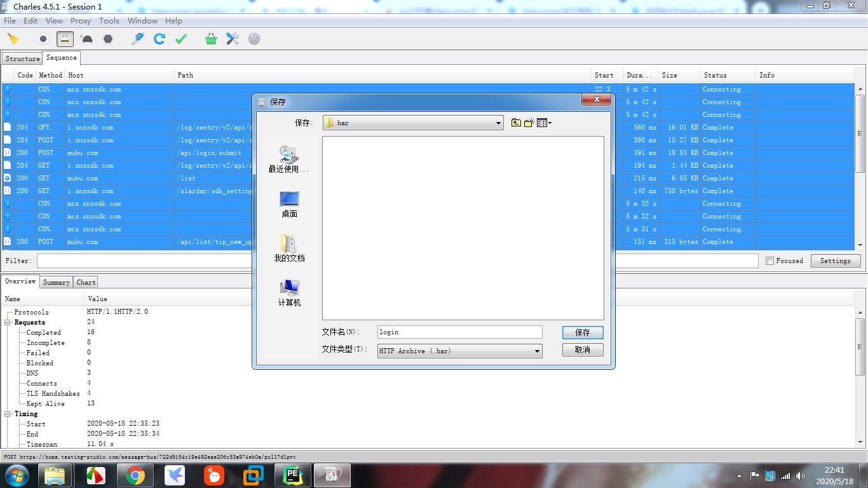Screen dimensions: 868x488
Task: Toggle the round recording button in toolbar
Action: click(43, 39)
